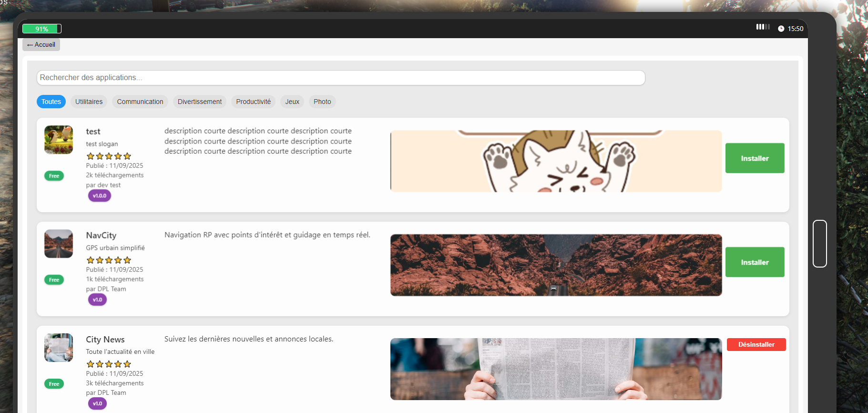
Task: Click the NavCity road app icon
Action: (59, 244)
